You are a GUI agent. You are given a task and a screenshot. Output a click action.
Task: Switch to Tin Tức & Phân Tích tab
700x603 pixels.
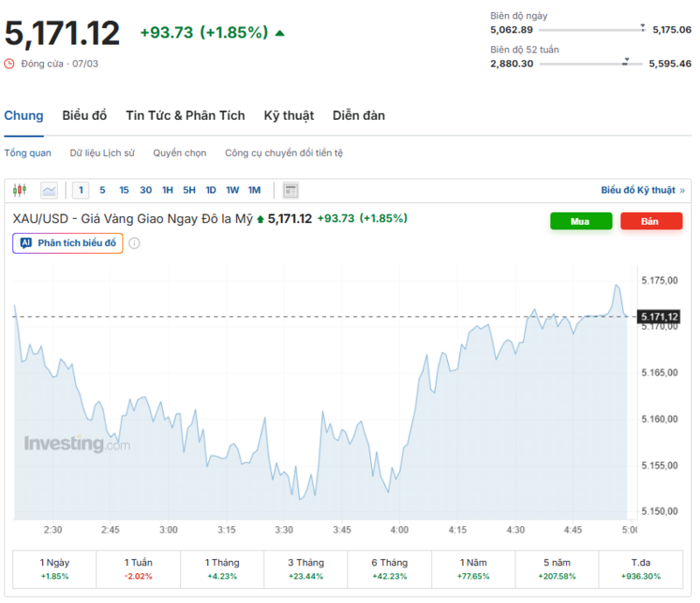pyautogui.click(x=185, y=116)
